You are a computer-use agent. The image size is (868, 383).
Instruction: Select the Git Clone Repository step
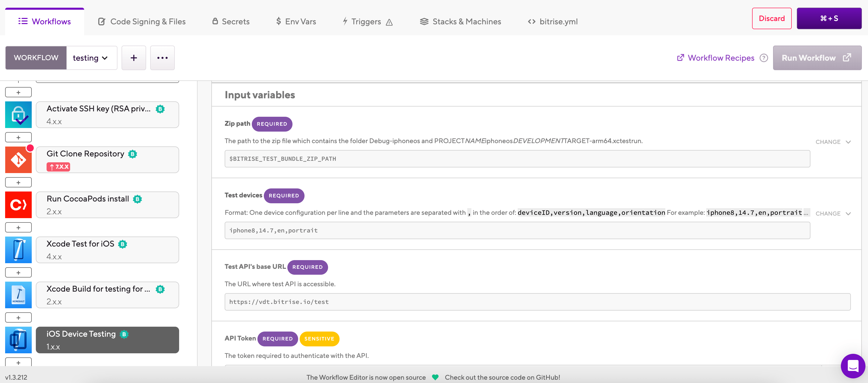click(107, 160)
